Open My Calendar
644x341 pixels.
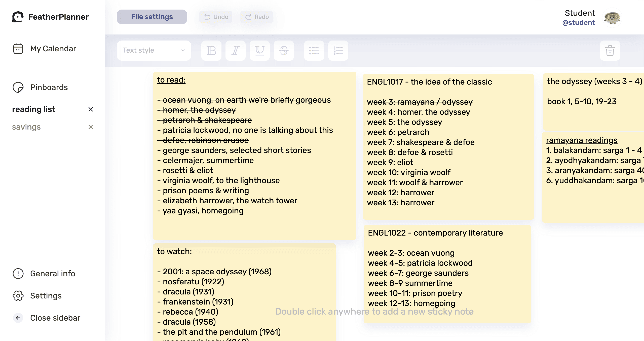pos(53,49)
